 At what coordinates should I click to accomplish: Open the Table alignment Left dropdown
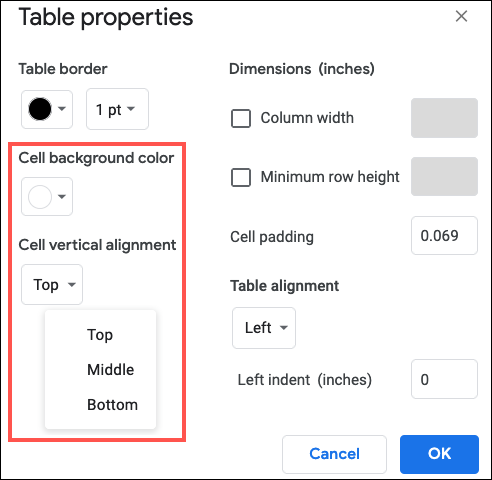(264, 328)
